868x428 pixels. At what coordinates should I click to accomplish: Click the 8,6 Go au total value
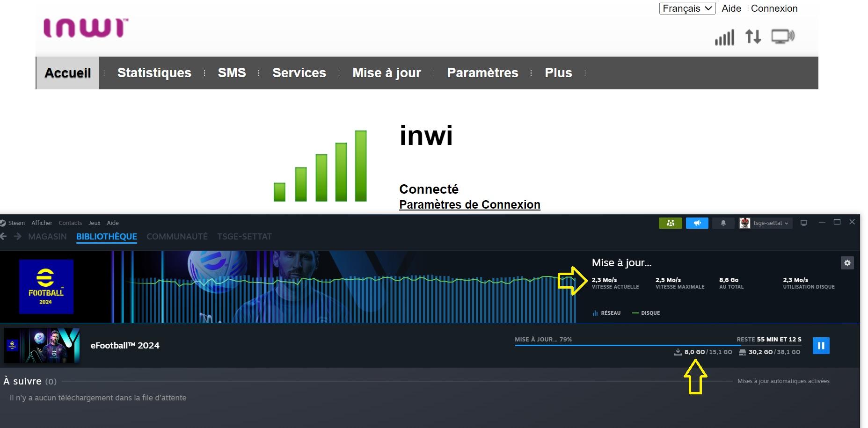click(x=729, y=280)
